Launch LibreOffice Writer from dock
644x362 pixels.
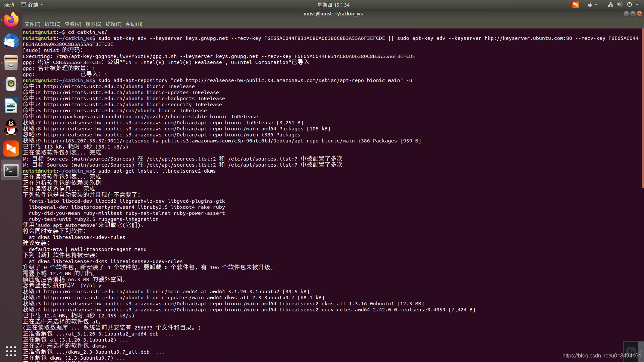[11, 106]
